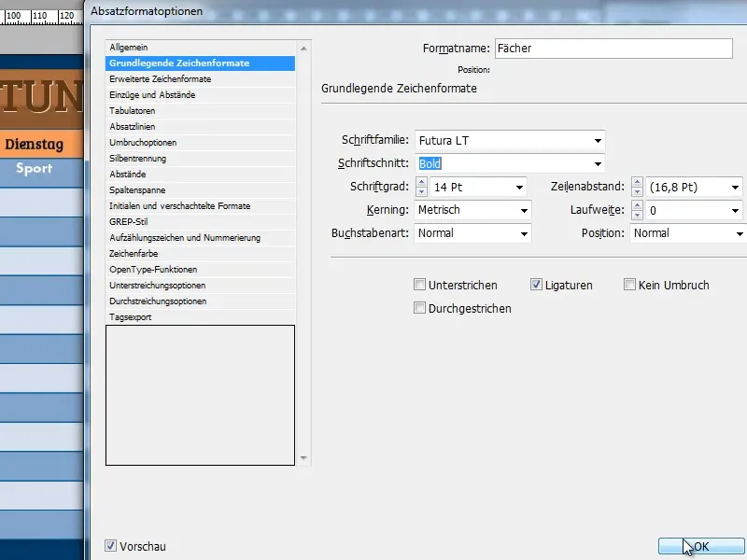747x560 pixels.
Task: Increase Schriftgrad with up stepper arrow
Action: [x=421, y=182]
